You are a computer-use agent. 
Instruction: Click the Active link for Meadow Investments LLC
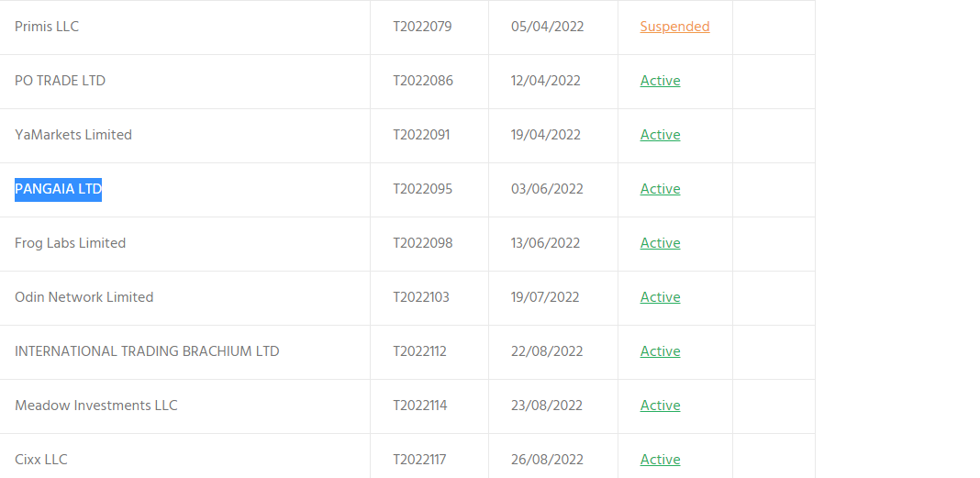click(660, 406)
